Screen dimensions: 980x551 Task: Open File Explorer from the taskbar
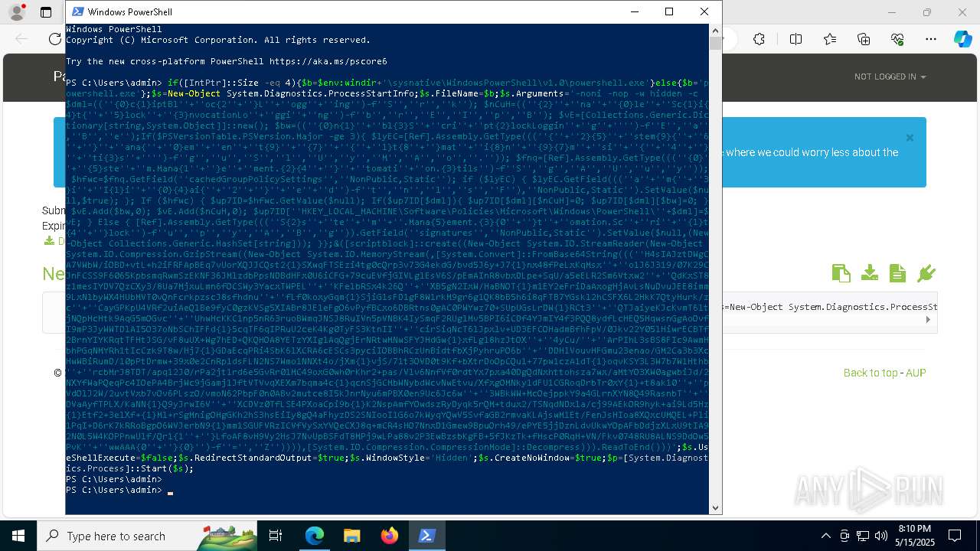pos(351,536)
